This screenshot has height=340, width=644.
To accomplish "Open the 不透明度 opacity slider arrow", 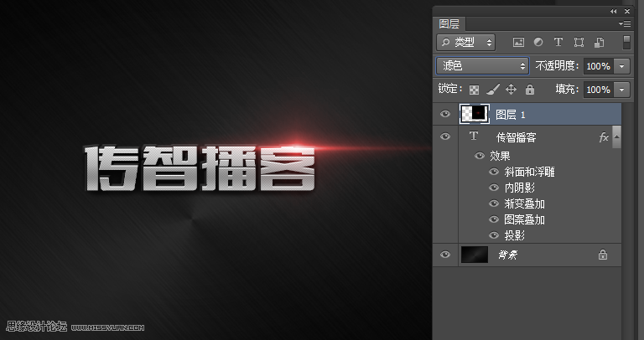I will click(622, 66).
